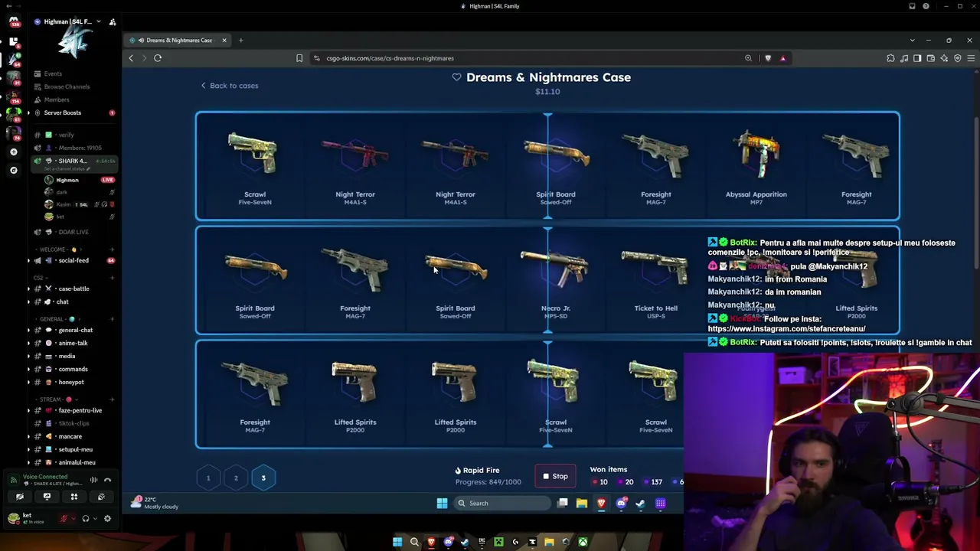Viewport: 980px width, 551px height.
Task: Open the general-chat channel
Action: (75, 330)
